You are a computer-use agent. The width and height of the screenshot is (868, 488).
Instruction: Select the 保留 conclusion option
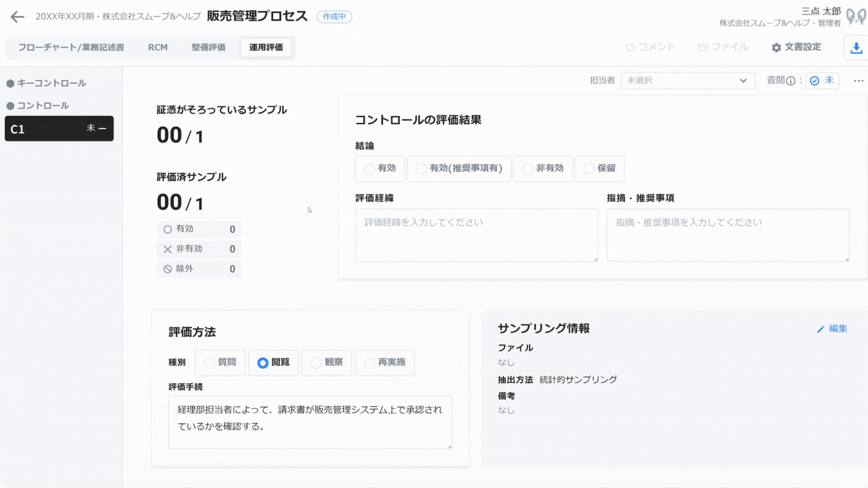click(589, 169)
